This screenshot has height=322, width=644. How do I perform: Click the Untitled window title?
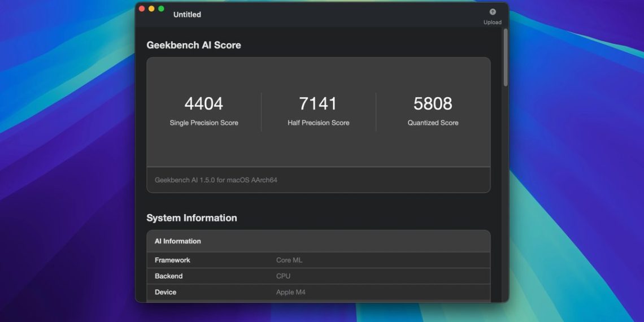(x=187, y=15)
